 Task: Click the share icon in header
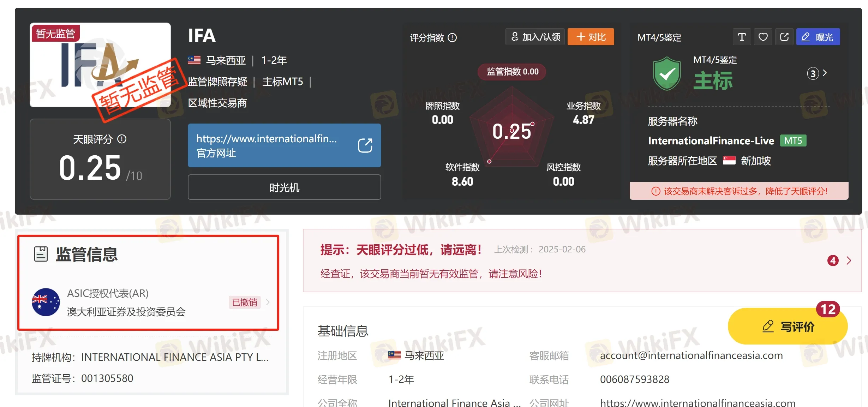coord(784,37)
